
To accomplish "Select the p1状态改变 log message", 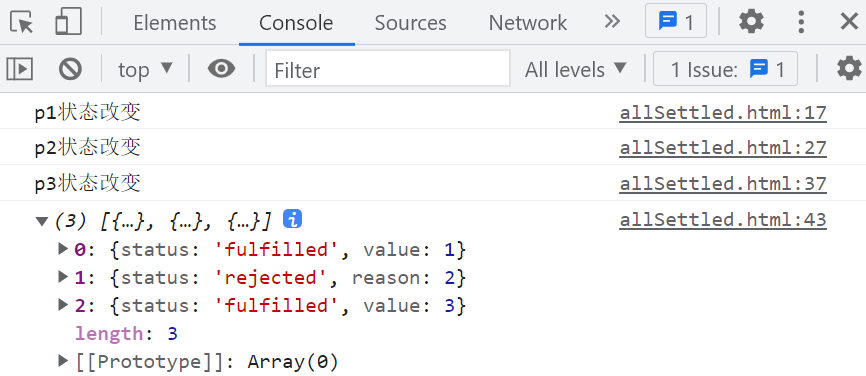I will [x=88, y=113].
